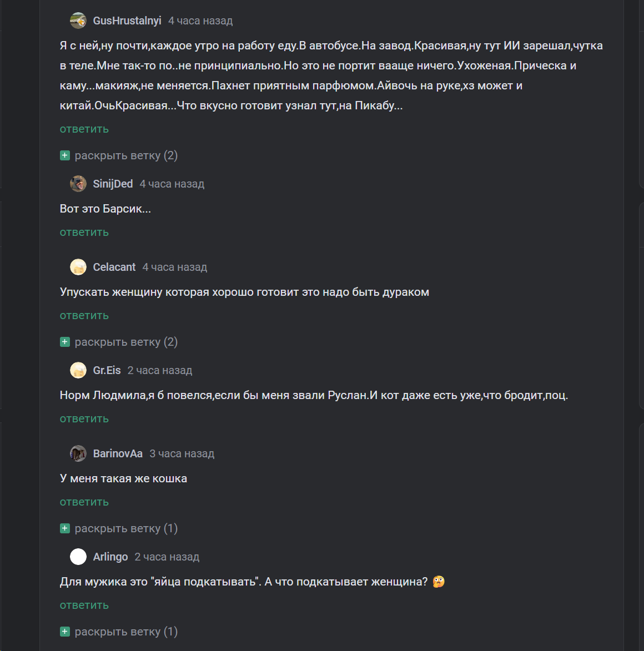Reply to GusHrustalnyi's long comment
The height and width of the screenshot is (651, 644).
[84, 129]
